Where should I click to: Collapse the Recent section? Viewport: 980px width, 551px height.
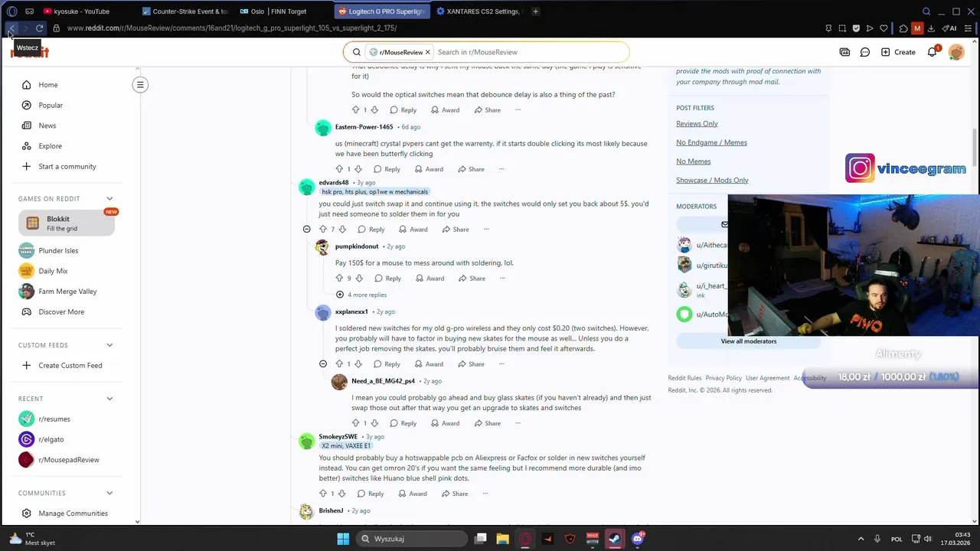(x=109, y=399)
